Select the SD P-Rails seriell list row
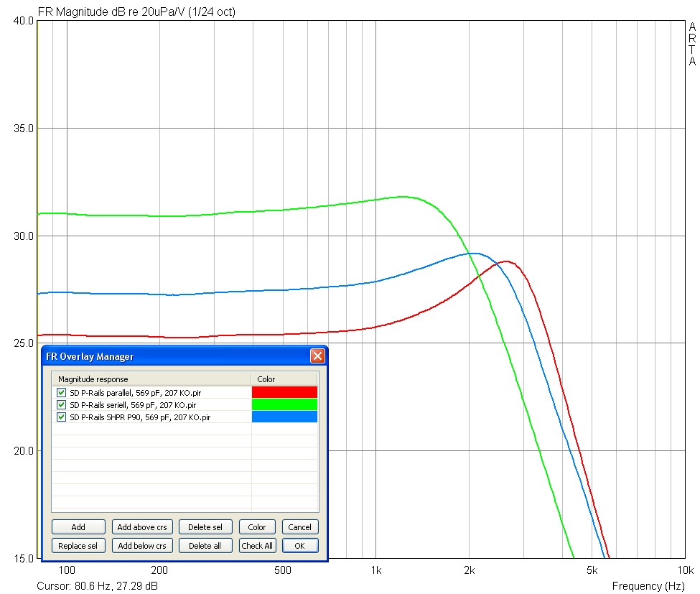 185,404
